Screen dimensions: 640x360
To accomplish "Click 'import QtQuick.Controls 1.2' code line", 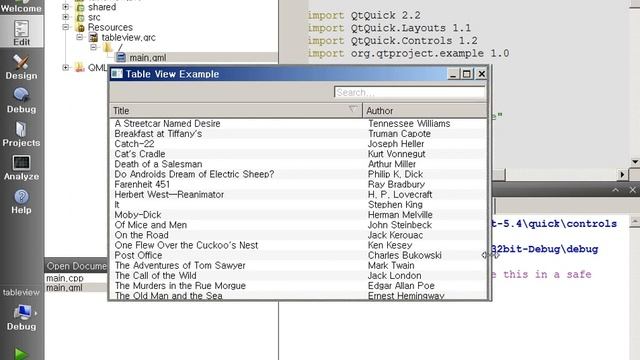I will 392,41.
